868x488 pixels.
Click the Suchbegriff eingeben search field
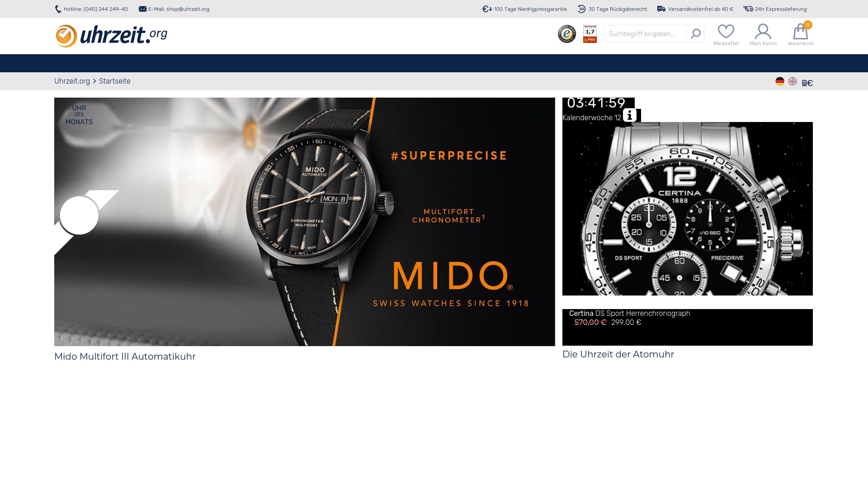coord(645,34)
